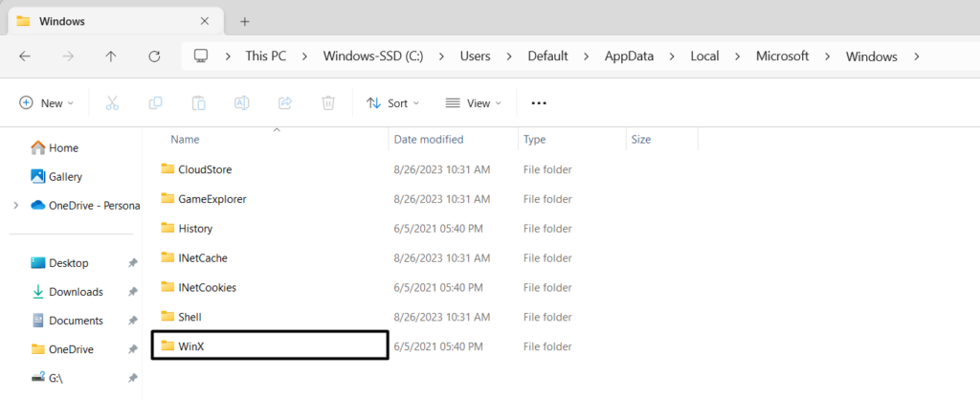Open Downloads quick access item

[67, 292]
